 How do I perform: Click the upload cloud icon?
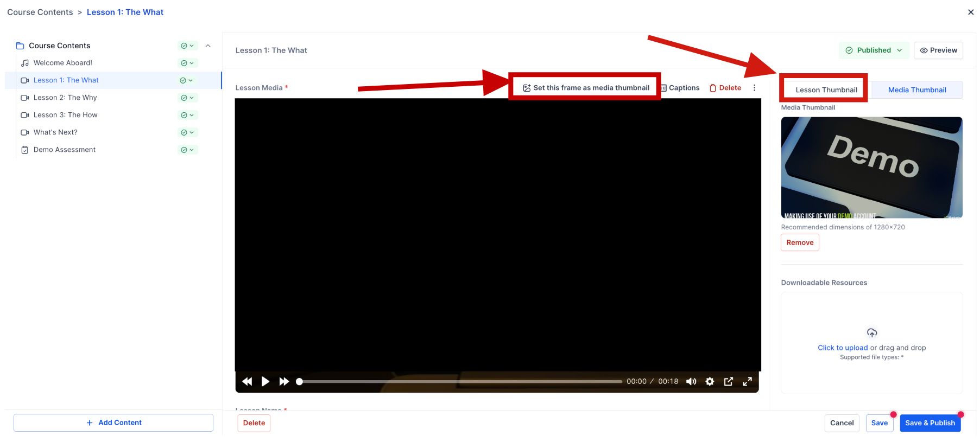pos(872,333)
